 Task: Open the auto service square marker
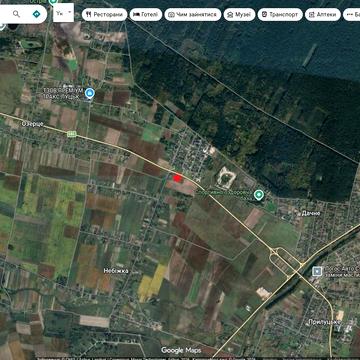(317, 271)
